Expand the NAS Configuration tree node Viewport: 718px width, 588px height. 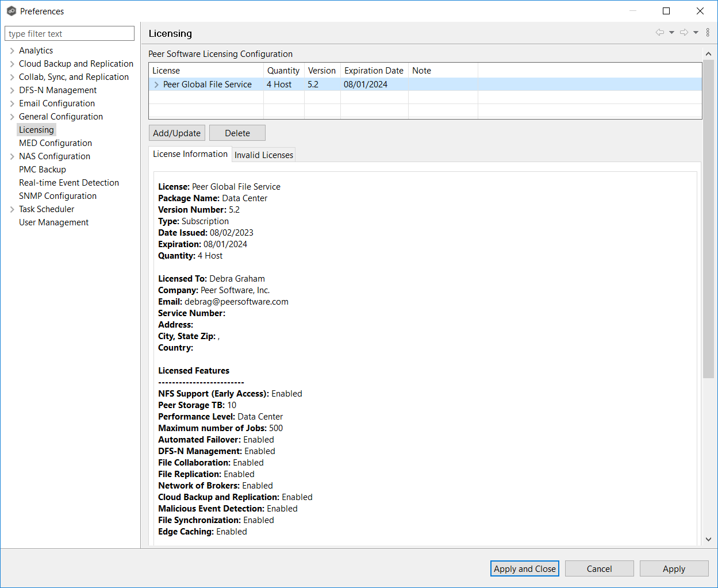12,156
